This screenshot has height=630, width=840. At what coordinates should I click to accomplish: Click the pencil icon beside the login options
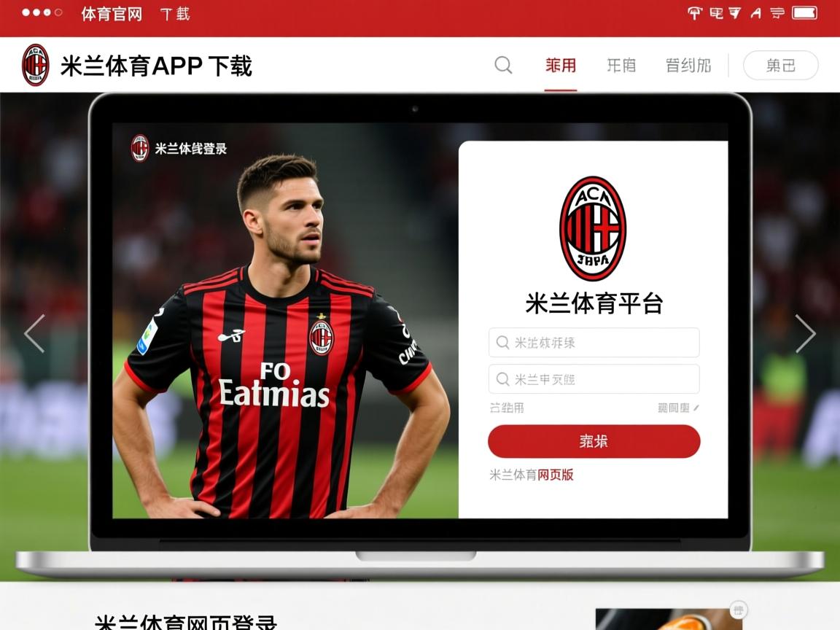696,408
